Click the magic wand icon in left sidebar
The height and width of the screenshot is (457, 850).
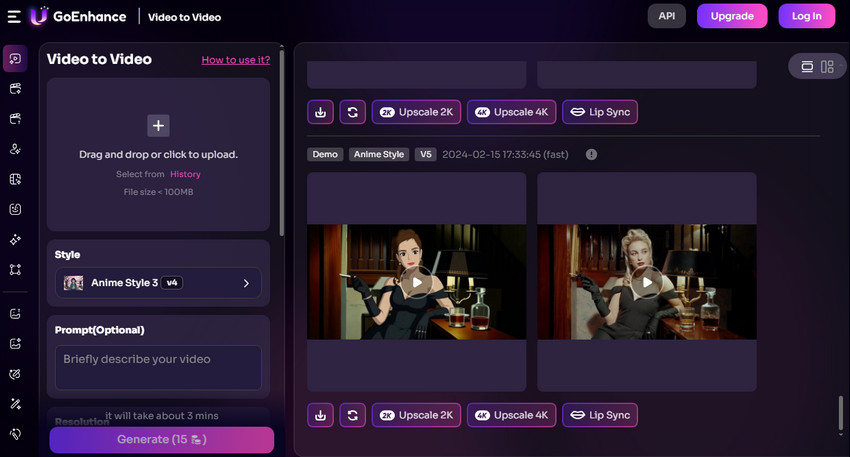pos(15,404)
